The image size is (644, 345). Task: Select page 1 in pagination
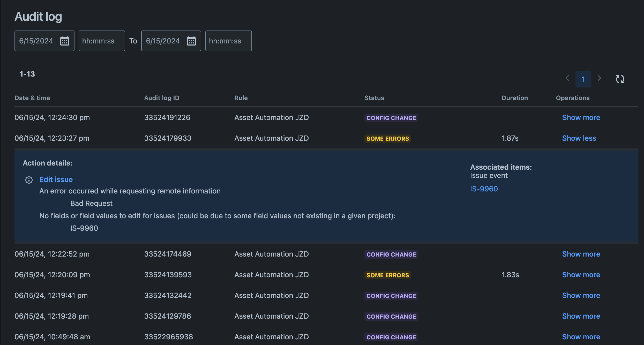583,79
